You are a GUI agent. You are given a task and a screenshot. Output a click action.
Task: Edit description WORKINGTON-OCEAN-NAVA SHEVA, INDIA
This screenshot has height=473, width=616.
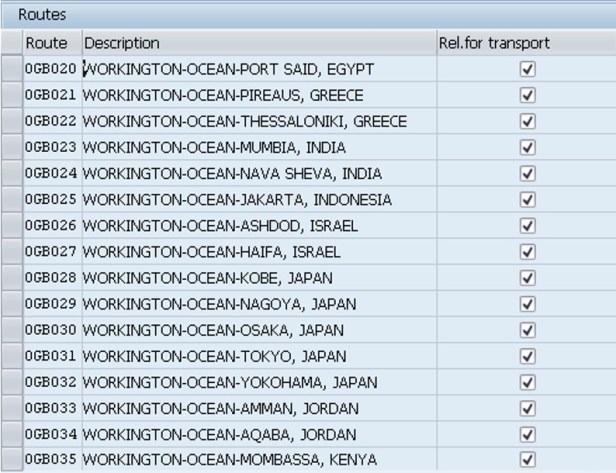(x=232, y=174)
